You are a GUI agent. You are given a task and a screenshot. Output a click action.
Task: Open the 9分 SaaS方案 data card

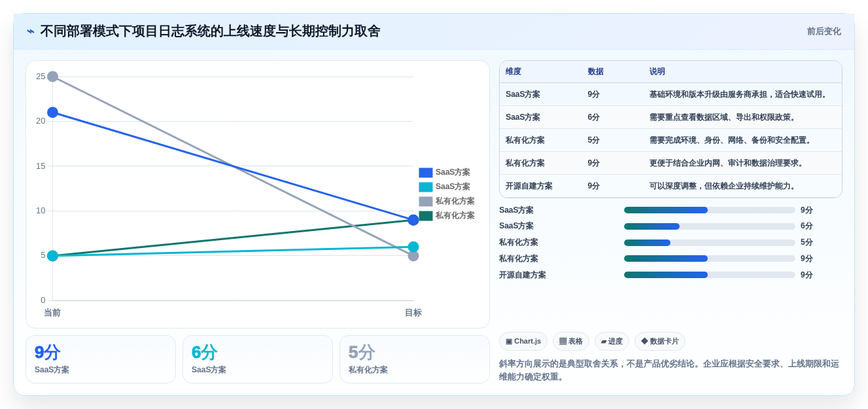pos(101,359)
